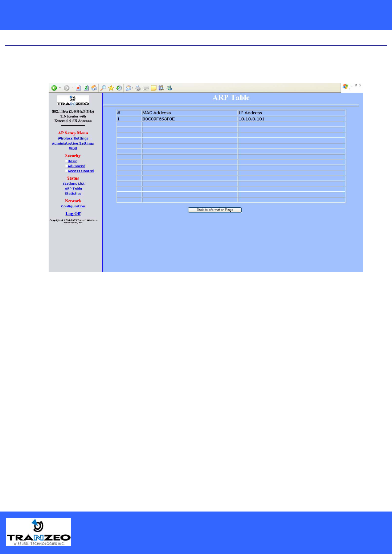Click Back to Information Page button
The image size is (392, 554).
click(x=215, y=210)
